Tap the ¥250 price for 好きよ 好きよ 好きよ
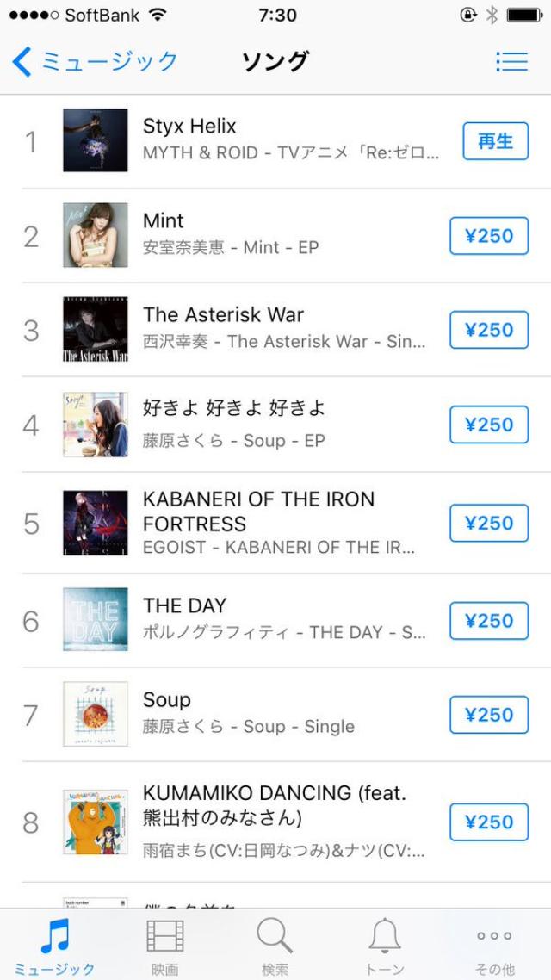The height and width of the screenshot is (980, 551). click(488, 425)
